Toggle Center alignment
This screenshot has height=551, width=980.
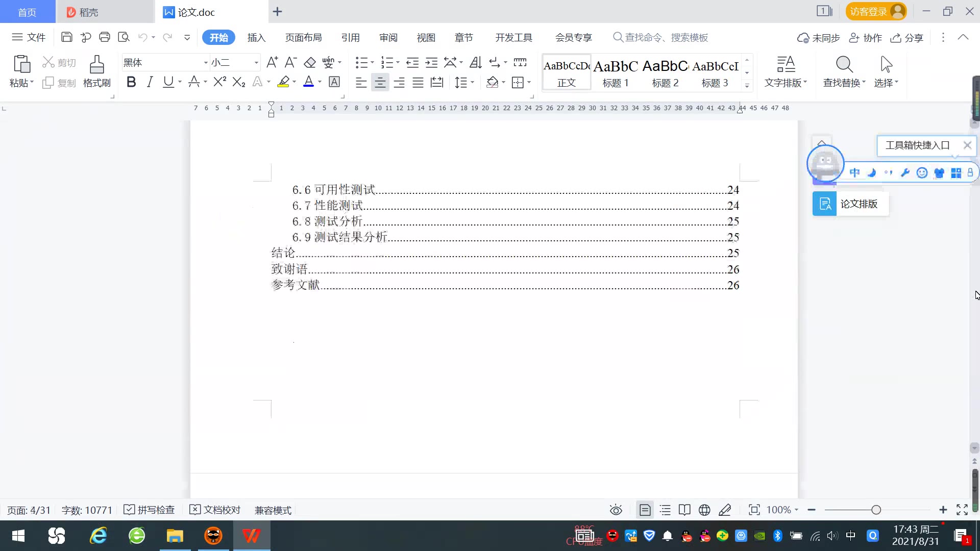(380, 82)
